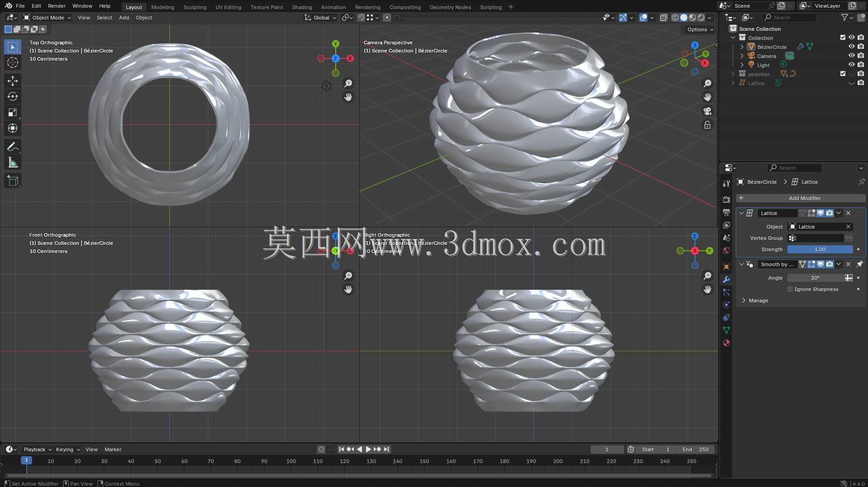Activate the 3D Cursor tool

13,62
